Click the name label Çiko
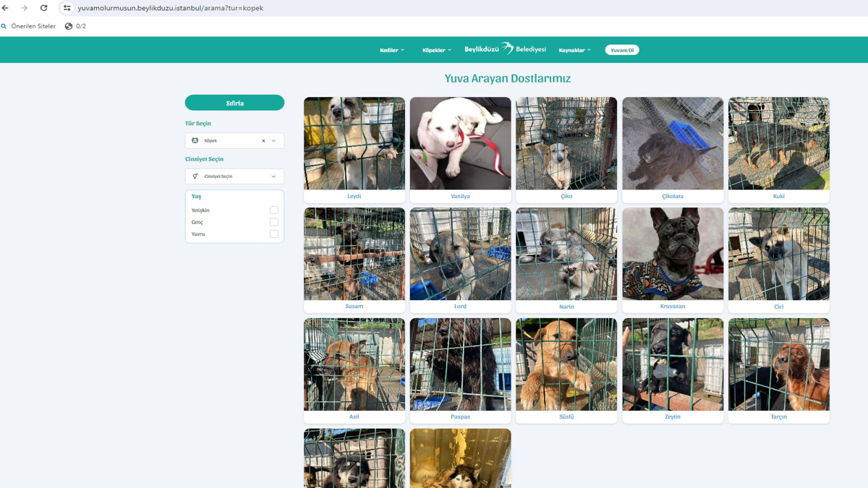Viewport: 868px width, 488px height. tap(566, 196)
